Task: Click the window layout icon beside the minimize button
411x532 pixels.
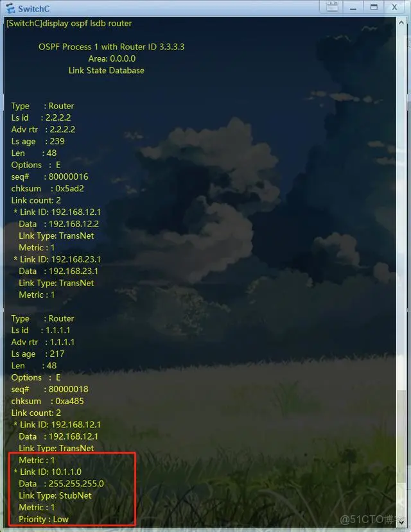Action: coord(332,7)
